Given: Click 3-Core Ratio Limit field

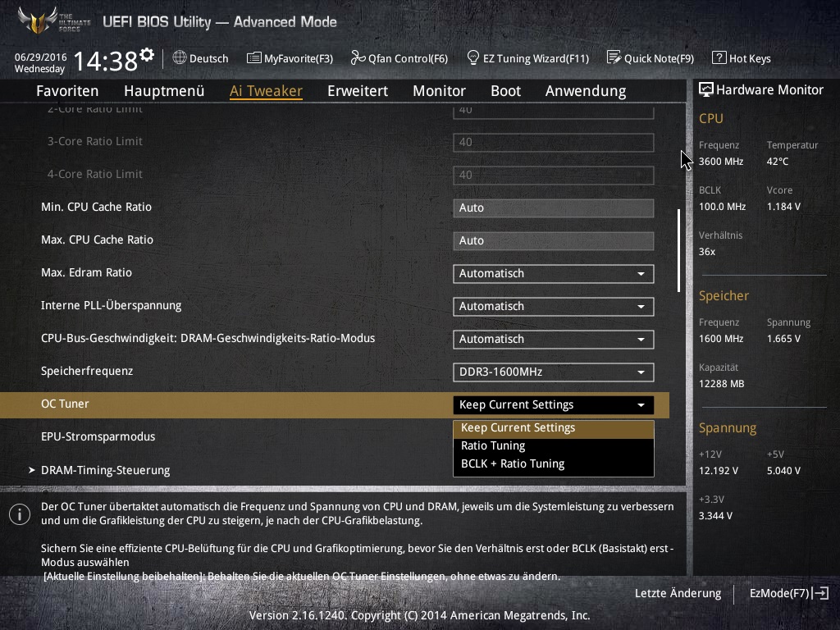Looking at the screenshot, I should [x=554, y=143].
